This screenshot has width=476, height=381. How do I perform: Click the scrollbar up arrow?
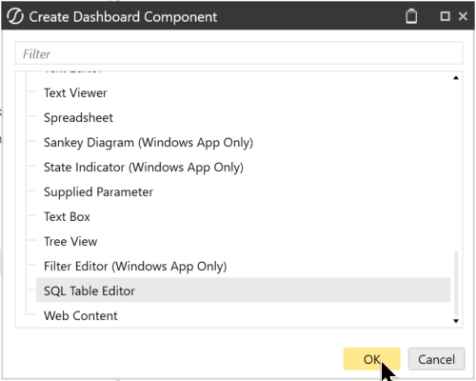[456, 78]
